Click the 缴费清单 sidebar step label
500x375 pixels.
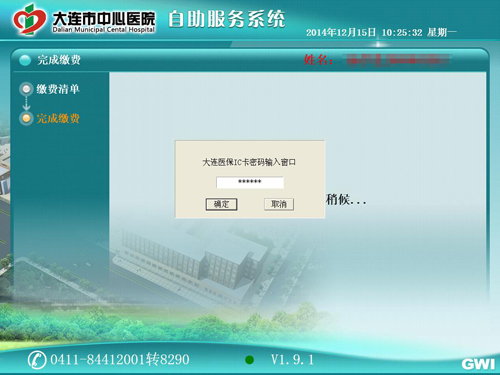[58, 89]
